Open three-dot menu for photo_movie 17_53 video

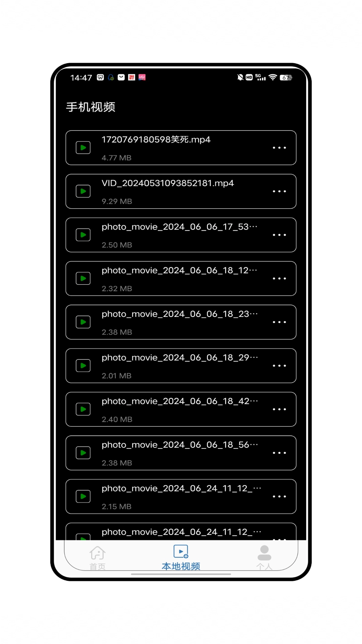(279, 235)
